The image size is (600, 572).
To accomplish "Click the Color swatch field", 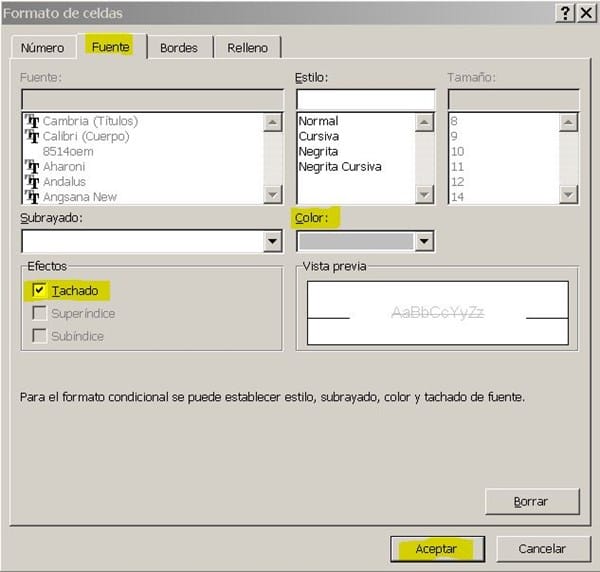I will [x=355, y=241].
